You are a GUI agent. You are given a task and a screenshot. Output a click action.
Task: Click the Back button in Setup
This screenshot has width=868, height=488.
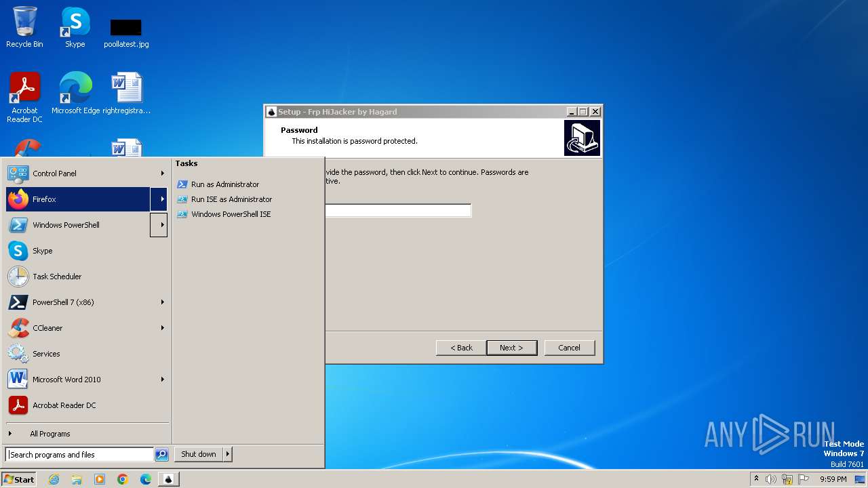(461, 348)
